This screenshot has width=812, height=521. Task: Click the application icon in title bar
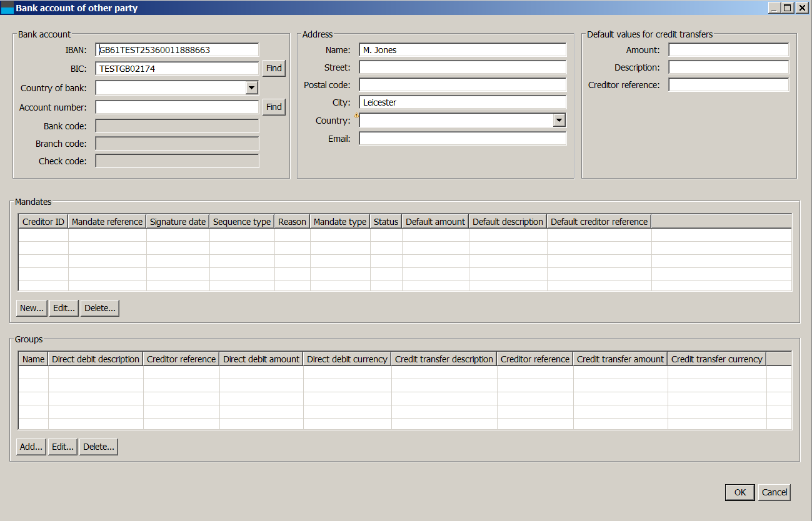point(8,8)
